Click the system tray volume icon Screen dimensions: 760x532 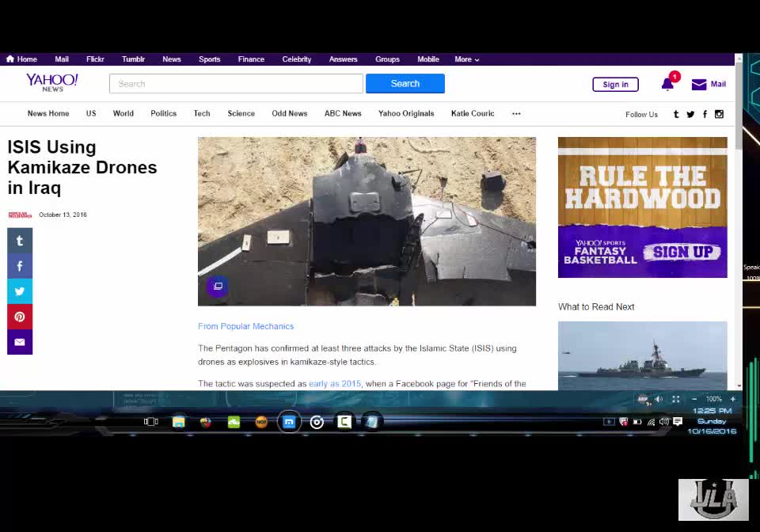[664, 421]
